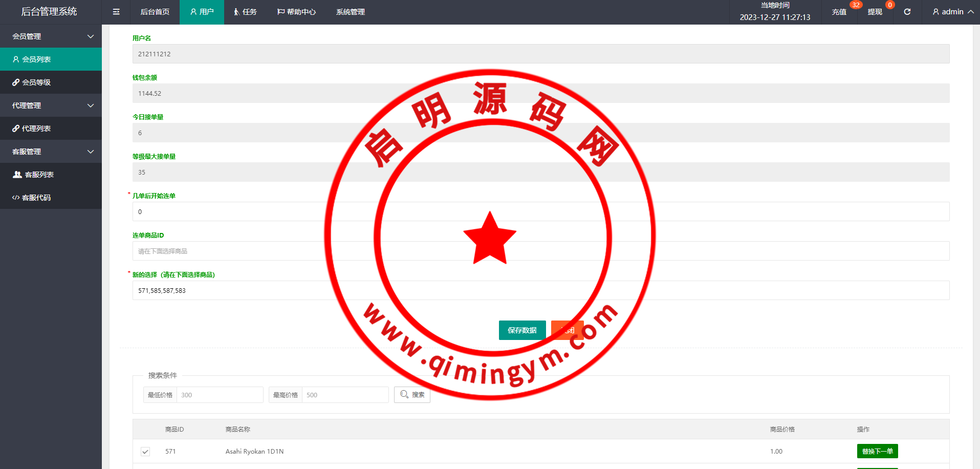The width and height of the screenshot is (980, 469).
Task: Open 代理列表 in the sidebar
Action: point(36,129)
